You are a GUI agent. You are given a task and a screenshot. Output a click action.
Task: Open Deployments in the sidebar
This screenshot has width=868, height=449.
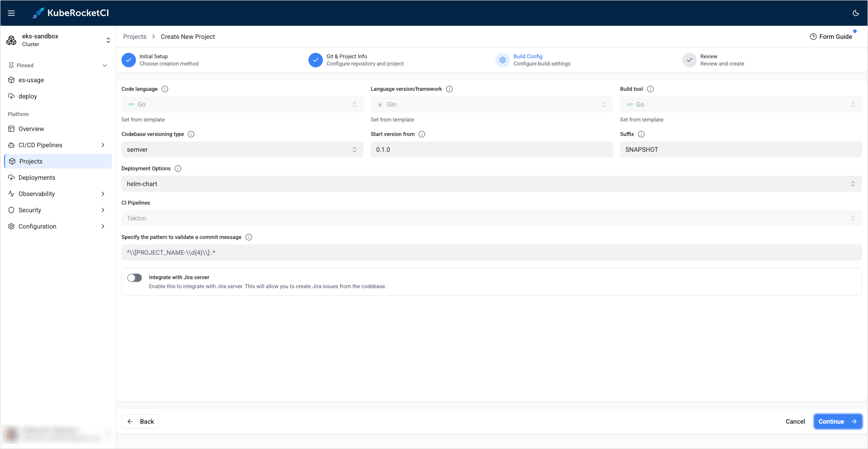[x=37, y=178]
